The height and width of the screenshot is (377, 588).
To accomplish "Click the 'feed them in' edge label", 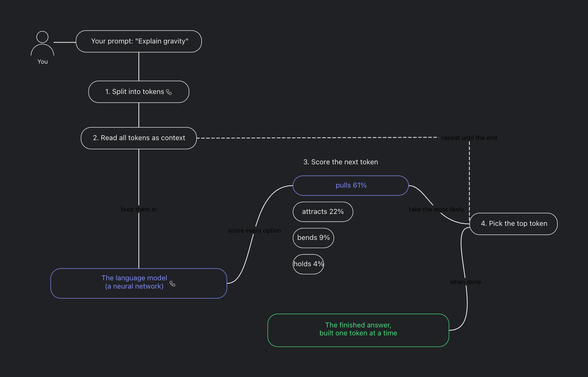I will tap(139, 209).
